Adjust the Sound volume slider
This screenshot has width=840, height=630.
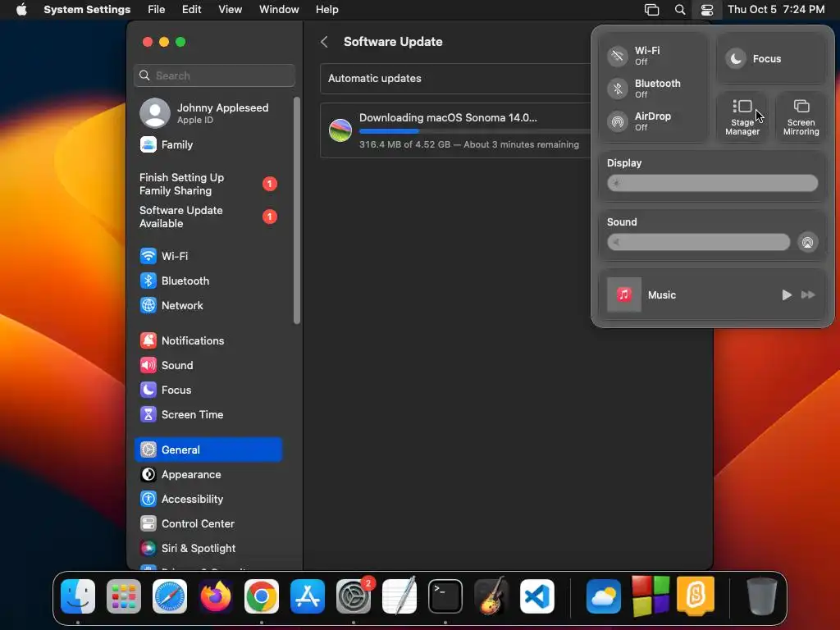(699, 242)
